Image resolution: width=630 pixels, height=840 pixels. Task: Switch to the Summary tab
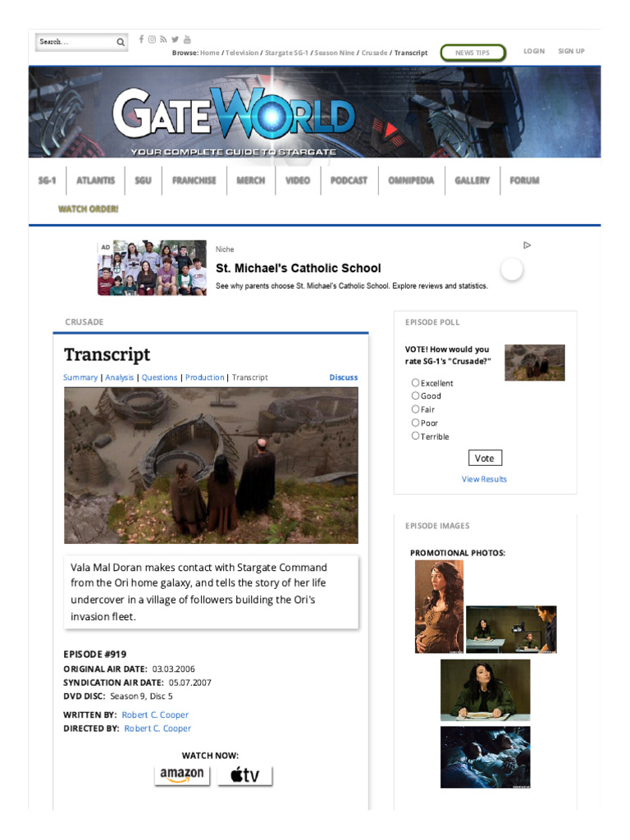[80, 377]
